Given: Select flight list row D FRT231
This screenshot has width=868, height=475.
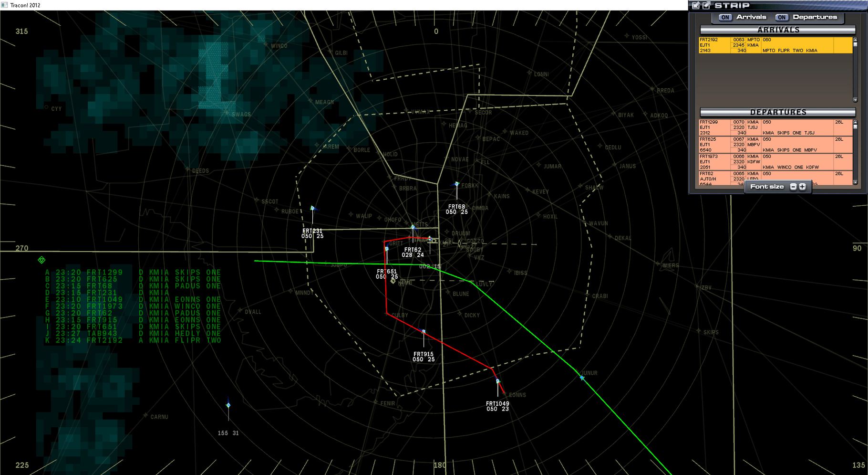Looking at the screenshot, I should [x=107, y=293].
